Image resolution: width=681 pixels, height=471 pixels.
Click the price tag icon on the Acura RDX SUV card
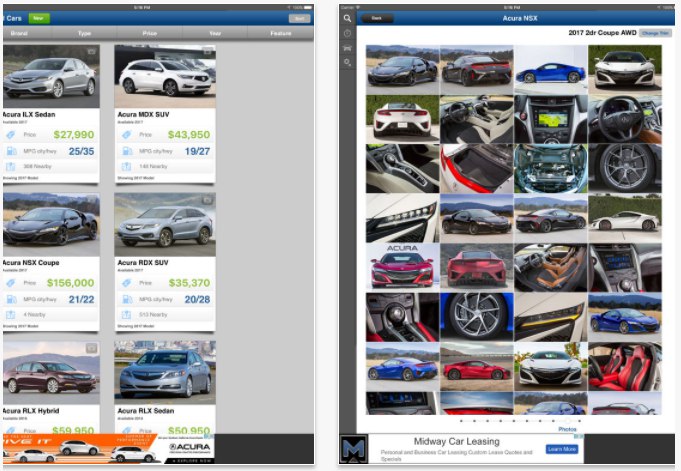[x=126, y=283]
